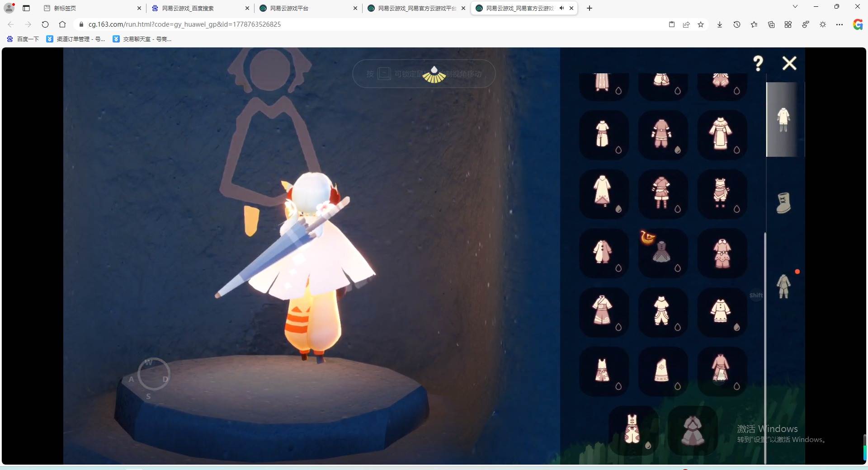Share this page
Screen dimensions: 868x470
pos(686,24)
